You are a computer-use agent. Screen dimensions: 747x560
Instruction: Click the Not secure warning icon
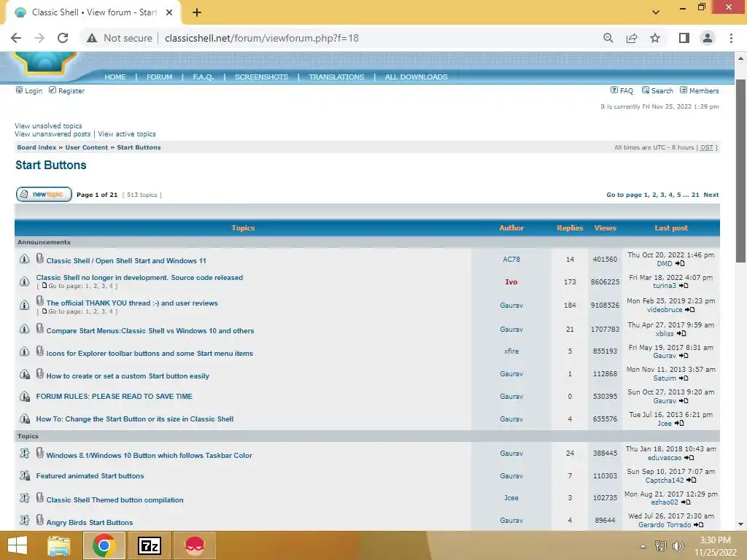tap(92, 38)
